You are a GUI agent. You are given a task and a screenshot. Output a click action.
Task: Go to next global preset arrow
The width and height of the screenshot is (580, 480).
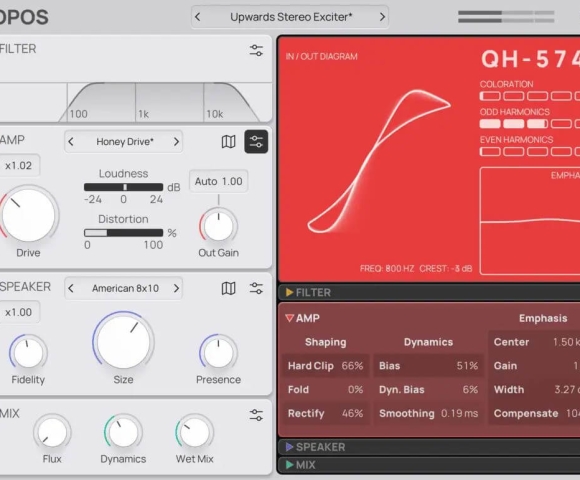click(382, 17)
